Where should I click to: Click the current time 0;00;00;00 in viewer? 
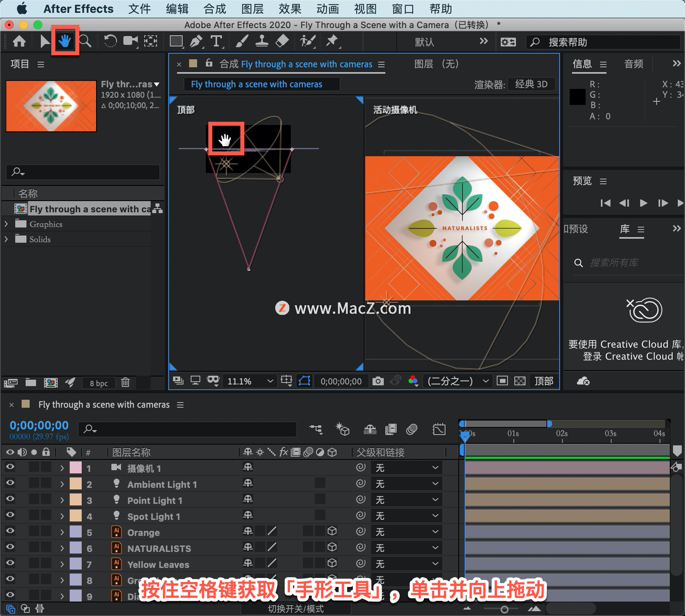click(x=341, y=381)
